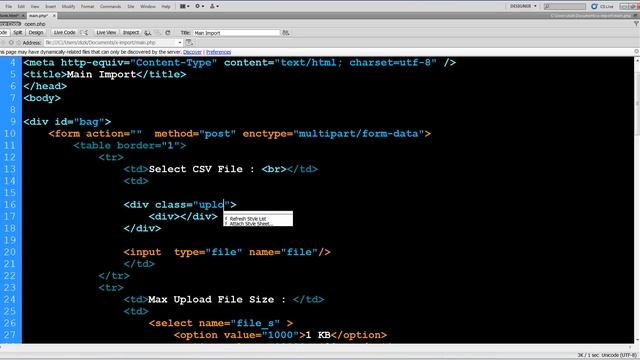This screenshot has width=640, height=360.
Task: Open the DESIGNER workspace switcher dropdown
Action: tap(523, 6)
